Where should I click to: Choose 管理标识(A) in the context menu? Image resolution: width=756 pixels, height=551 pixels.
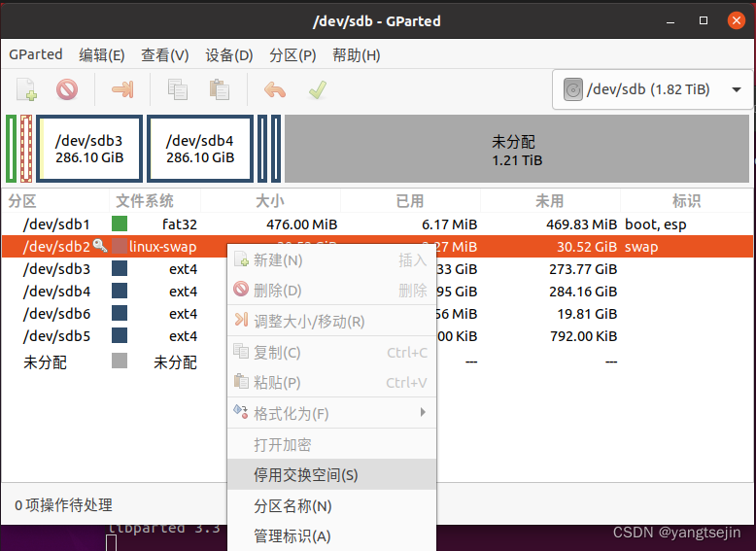[x=331, y=535]
